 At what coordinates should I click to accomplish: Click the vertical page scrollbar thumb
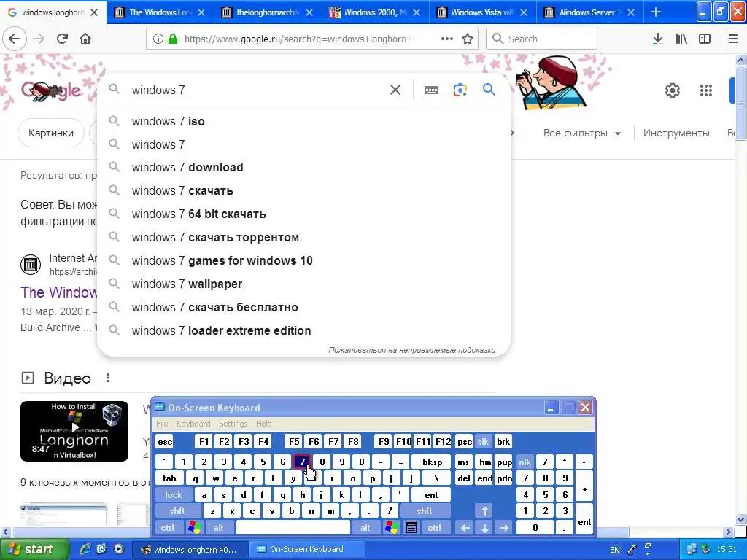[741, 104]
